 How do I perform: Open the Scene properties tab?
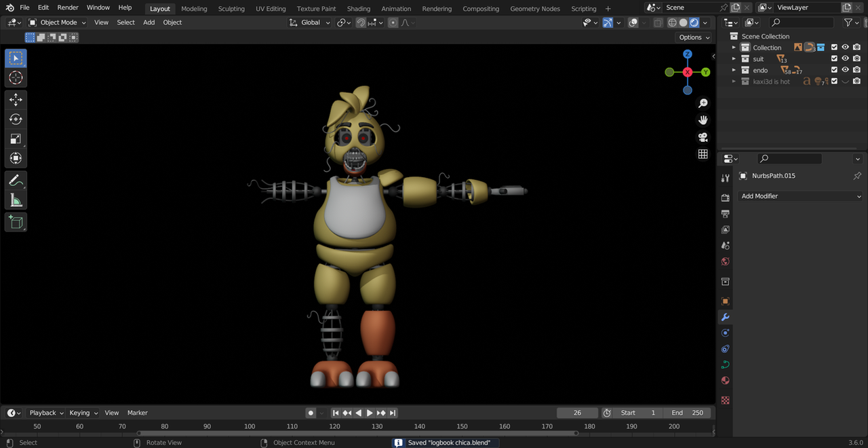pos(726,246)
